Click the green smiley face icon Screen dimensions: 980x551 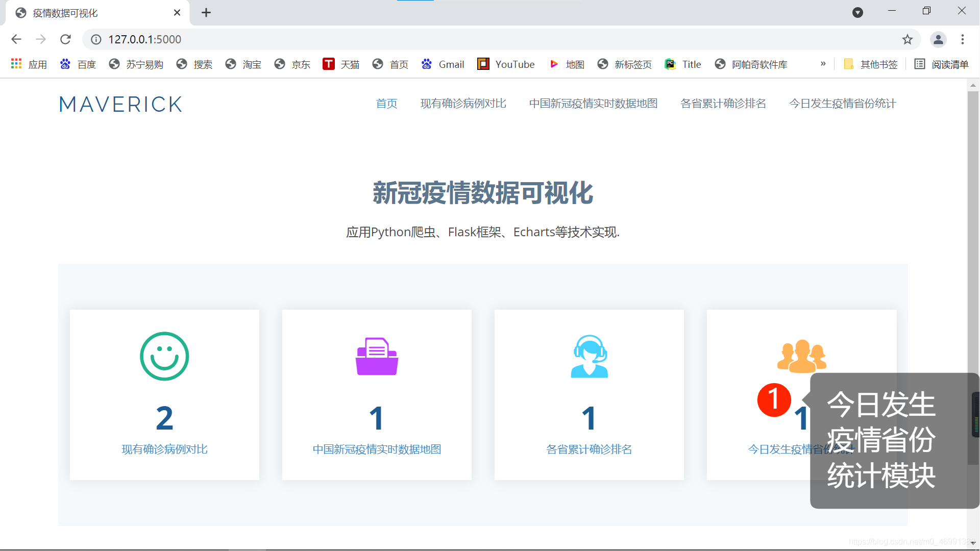click(x=164, y=356)
